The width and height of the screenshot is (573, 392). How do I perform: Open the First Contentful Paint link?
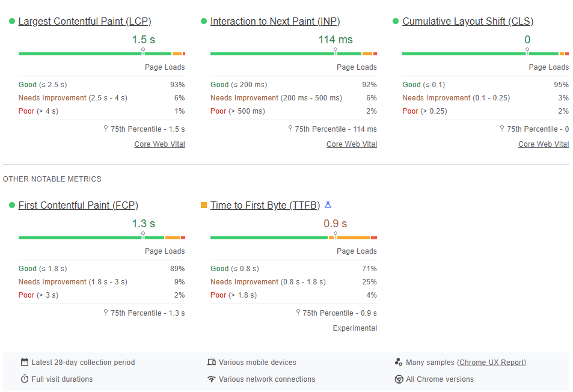click(x=78, y=205)
